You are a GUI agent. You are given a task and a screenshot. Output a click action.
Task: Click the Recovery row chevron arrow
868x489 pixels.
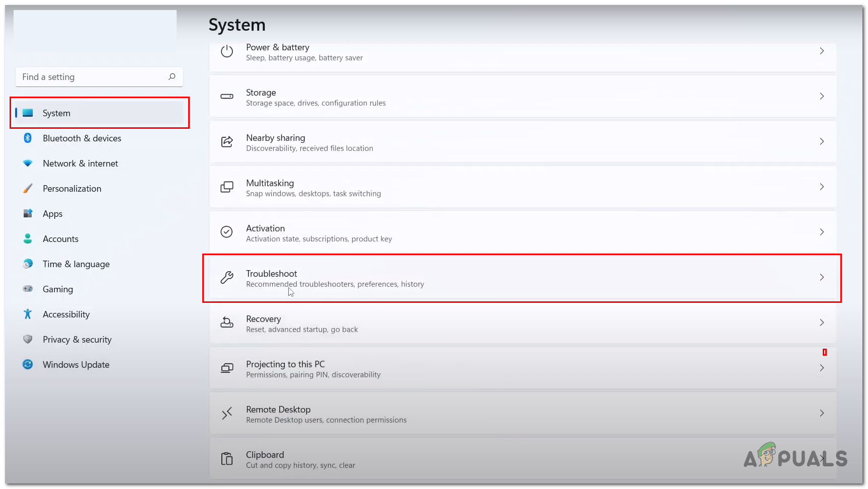click(x=822, y=322)
